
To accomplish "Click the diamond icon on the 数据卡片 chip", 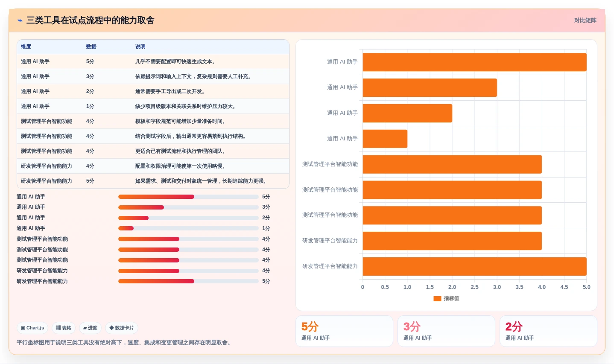I will [x=111, y=328].
